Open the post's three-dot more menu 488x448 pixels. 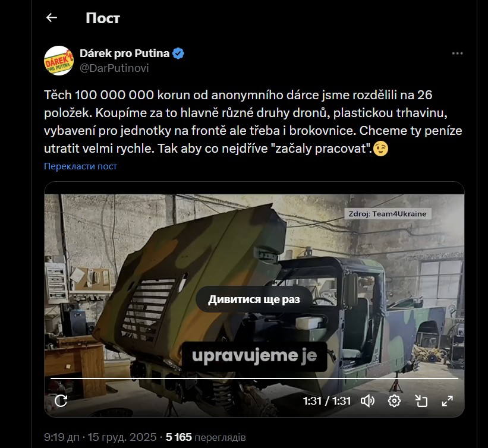pyautogui.click(x=457, y=53)
